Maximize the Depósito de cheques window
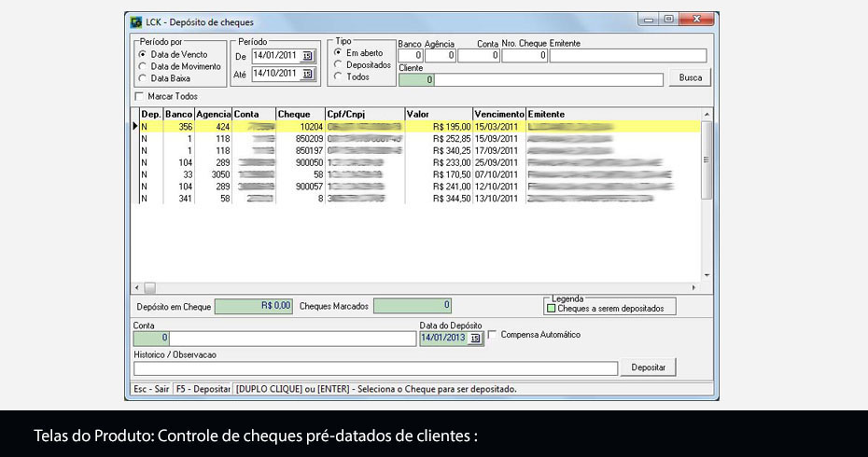Screen dimensions: 868x457 (668, 20)
